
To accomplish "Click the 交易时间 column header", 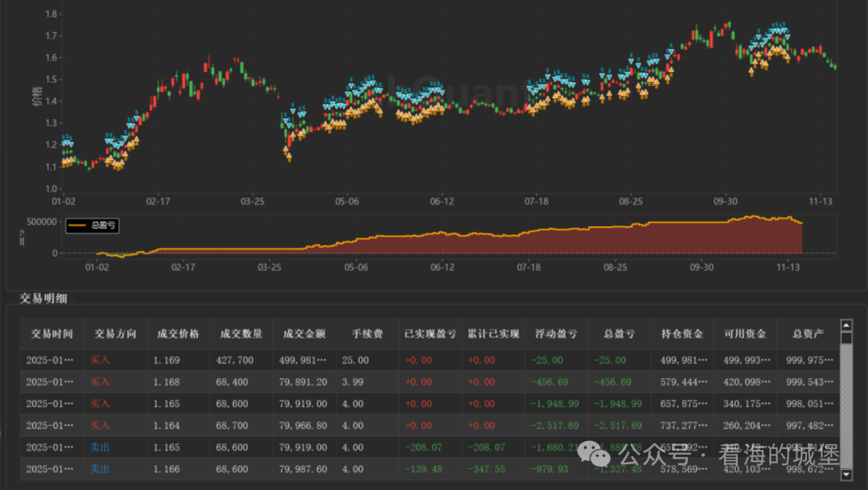I will 51,334.
